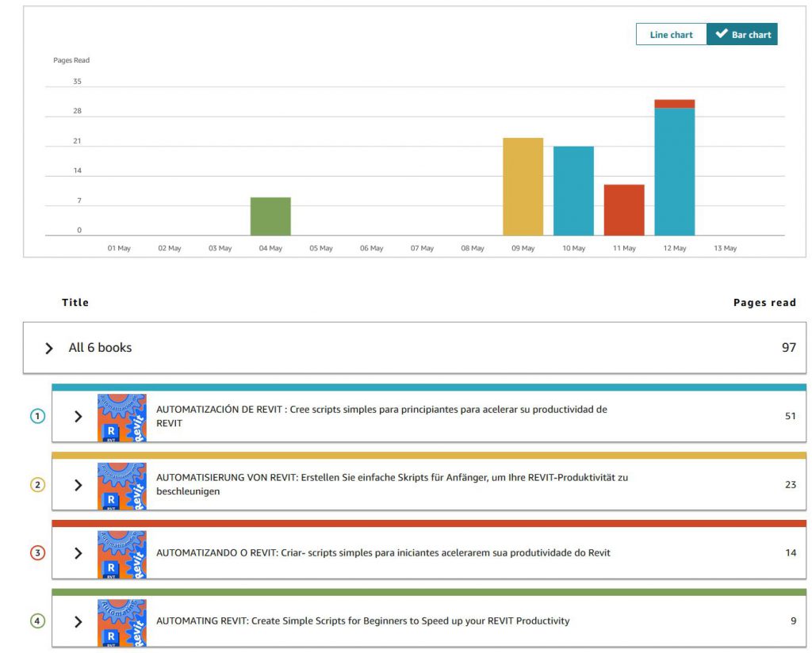Click the Portuguese Revit book cover thumbnail
The image size is (812, 653).
[121, 553]
